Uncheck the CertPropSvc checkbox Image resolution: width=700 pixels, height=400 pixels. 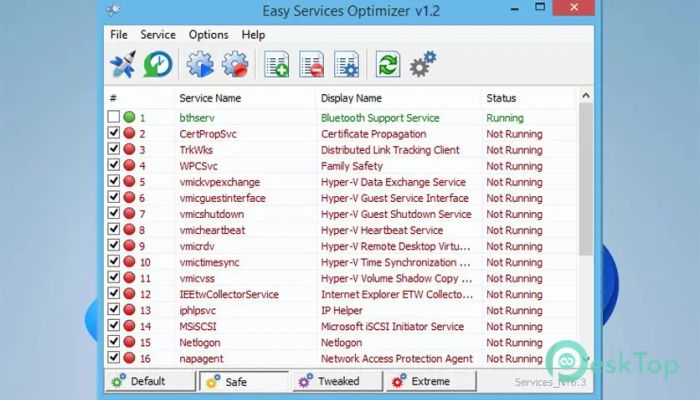(114, 133)
